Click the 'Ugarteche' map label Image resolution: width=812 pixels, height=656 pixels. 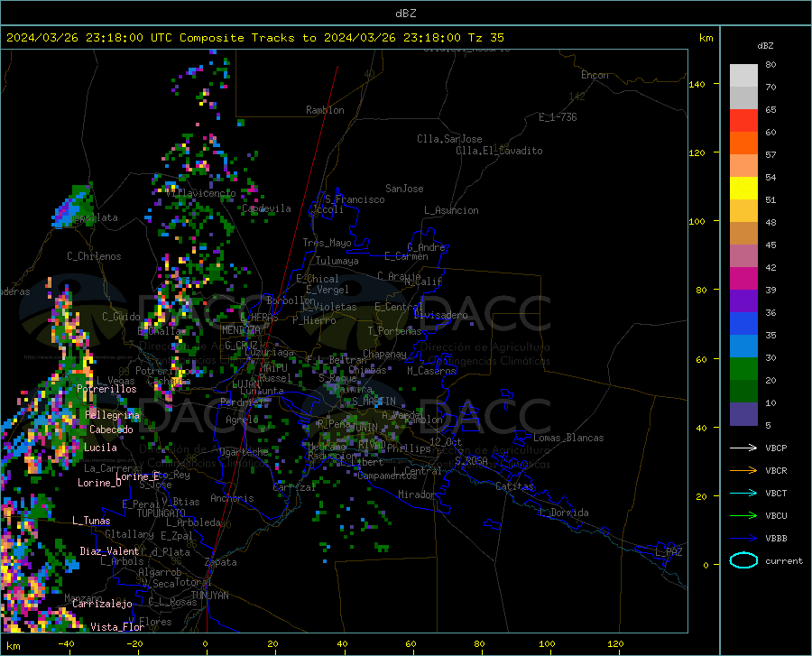click(x=244, y=452)
